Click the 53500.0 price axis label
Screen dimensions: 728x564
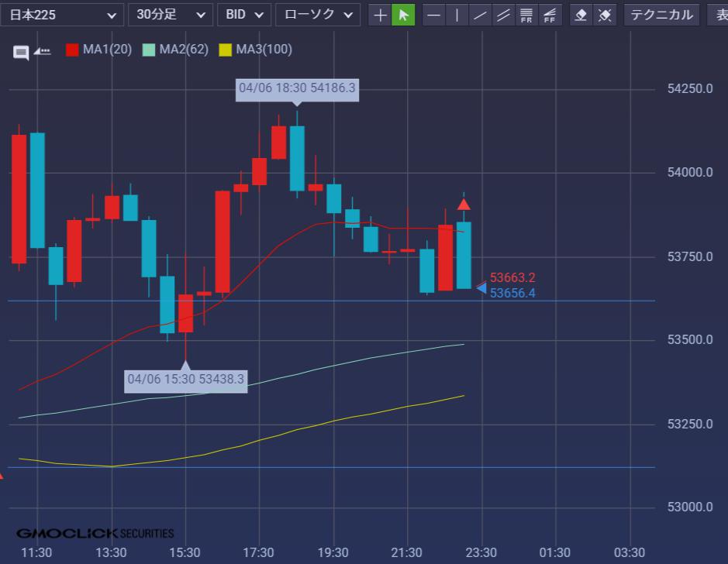click(x=690, y=340)
